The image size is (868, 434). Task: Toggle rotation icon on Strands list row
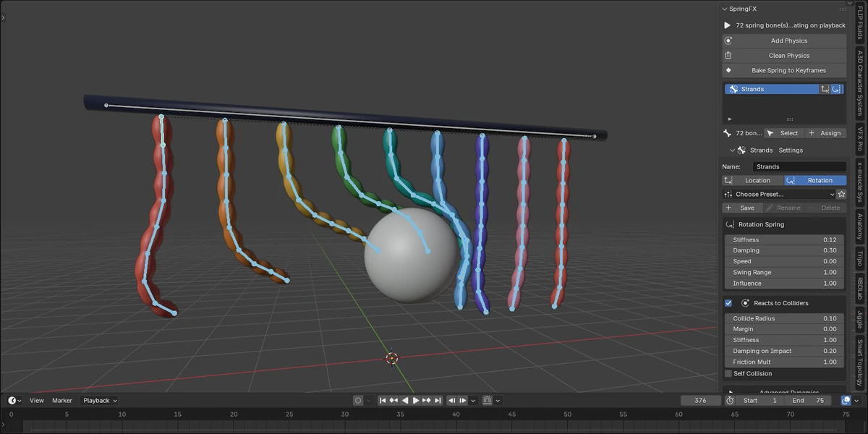(x=837, y=89)
